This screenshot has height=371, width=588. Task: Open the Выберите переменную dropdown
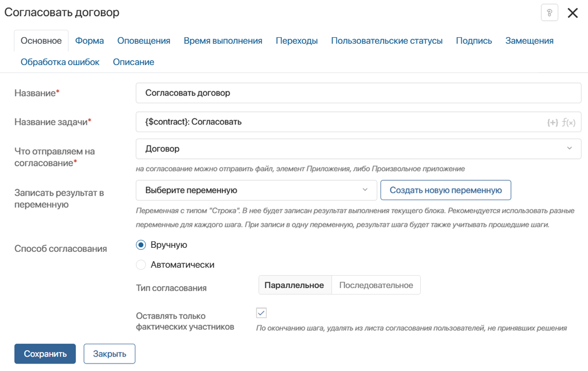tap(256, 190)
